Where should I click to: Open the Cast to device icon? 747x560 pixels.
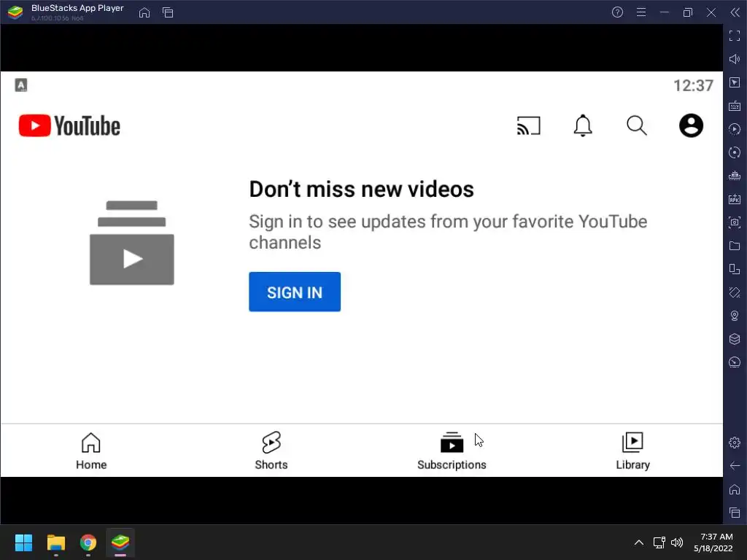(529, 125)
